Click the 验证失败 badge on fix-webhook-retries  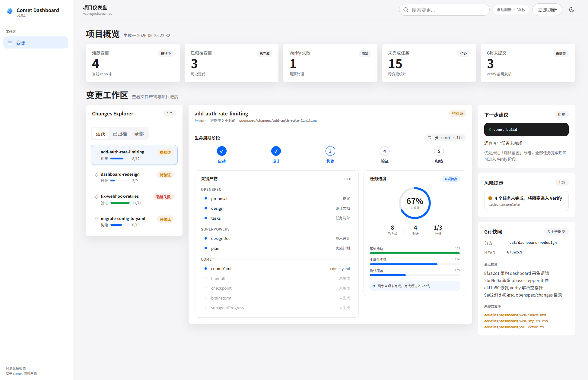(x=163, y=197)
